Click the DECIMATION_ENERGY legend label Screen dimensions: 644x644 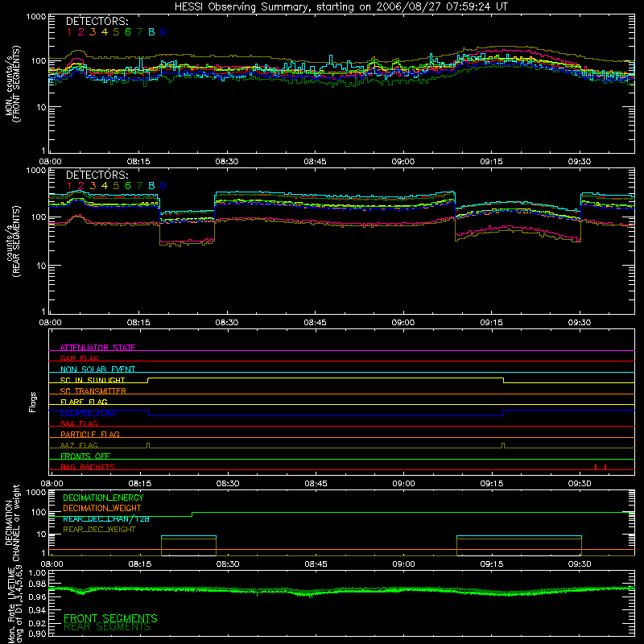click(x=103, y=497)
